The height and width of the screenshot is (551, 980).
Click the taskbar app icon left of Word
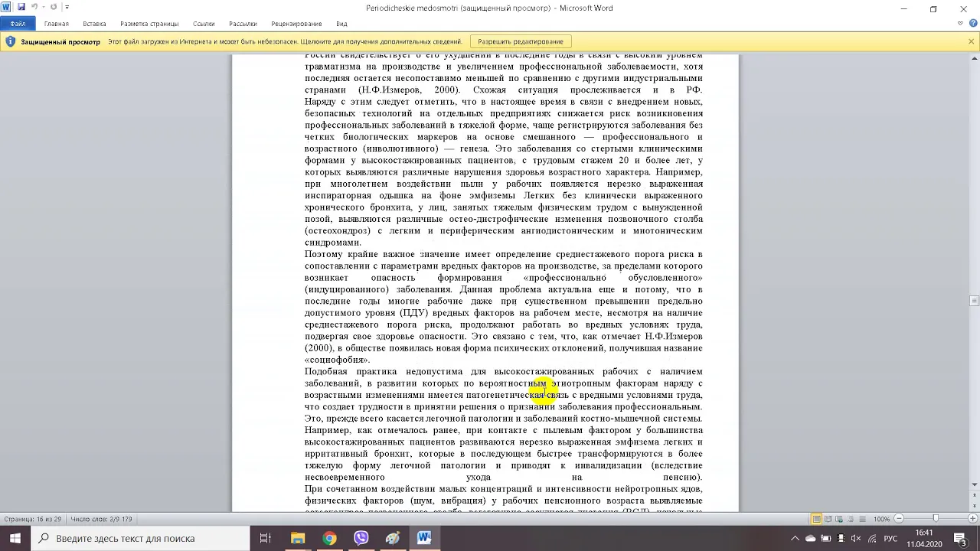point(393,538)
